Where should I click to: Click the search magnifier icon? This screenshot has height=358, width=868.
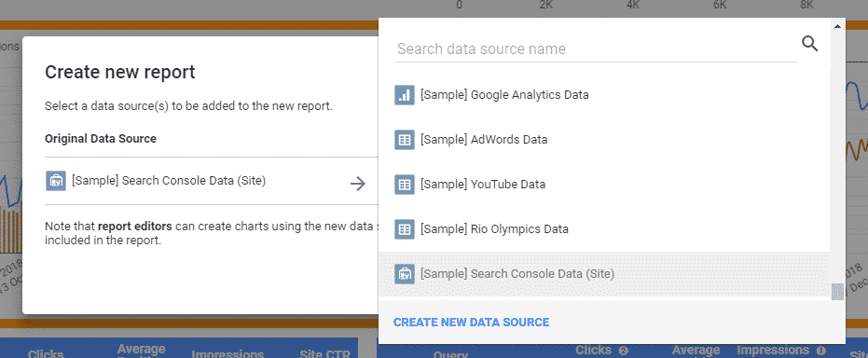[x=809, y=44]
